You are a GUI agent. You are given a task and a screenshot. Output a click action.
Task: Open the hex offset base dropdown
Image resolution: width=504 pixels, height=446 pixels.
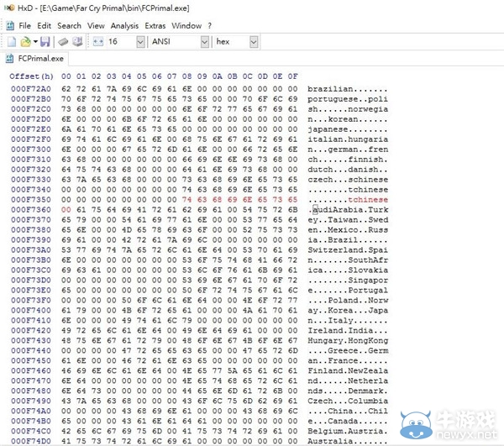coord(254,42)
